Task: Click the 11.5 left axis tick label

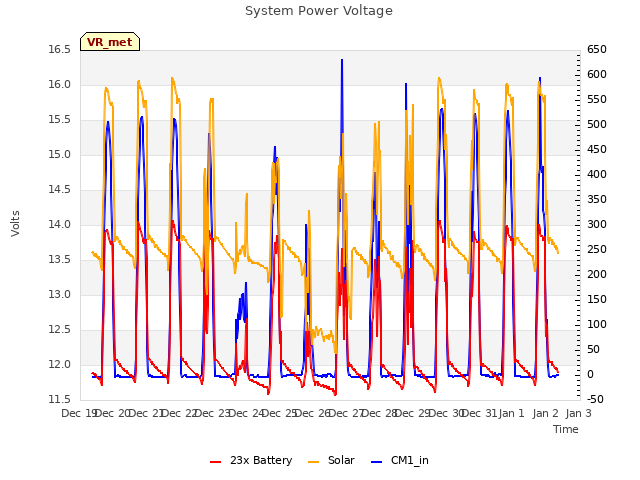Action: click(x=60, y=400)
